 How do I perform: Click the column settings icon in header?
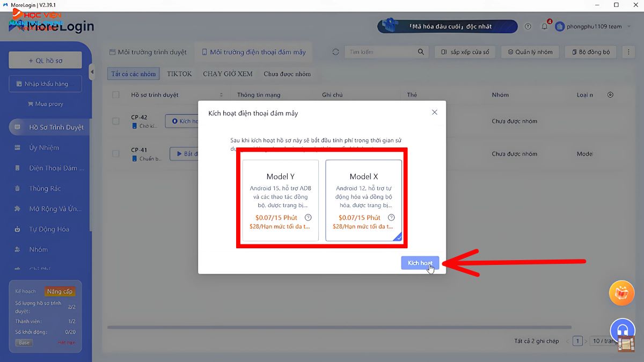[x=610, y=95]
